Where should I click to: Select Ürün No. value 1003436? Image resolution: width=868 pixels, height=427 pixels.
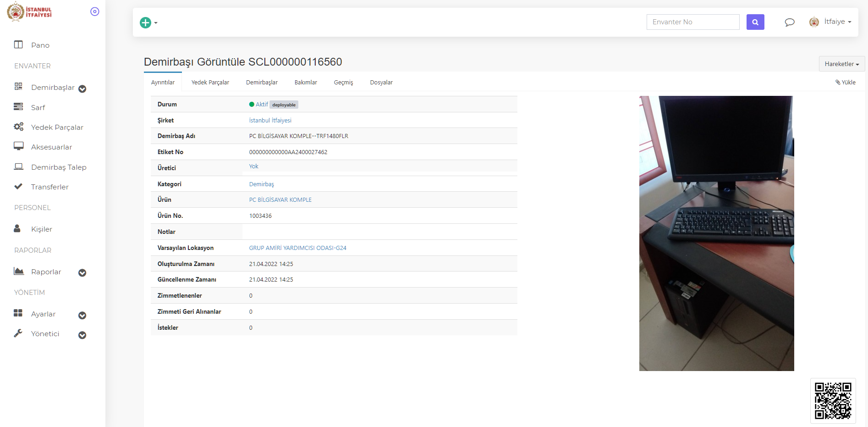260,216
